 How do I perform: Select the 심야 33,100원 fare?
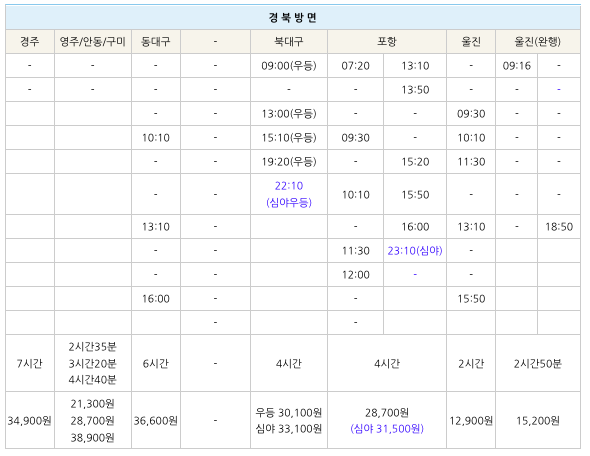coord(289,429)
